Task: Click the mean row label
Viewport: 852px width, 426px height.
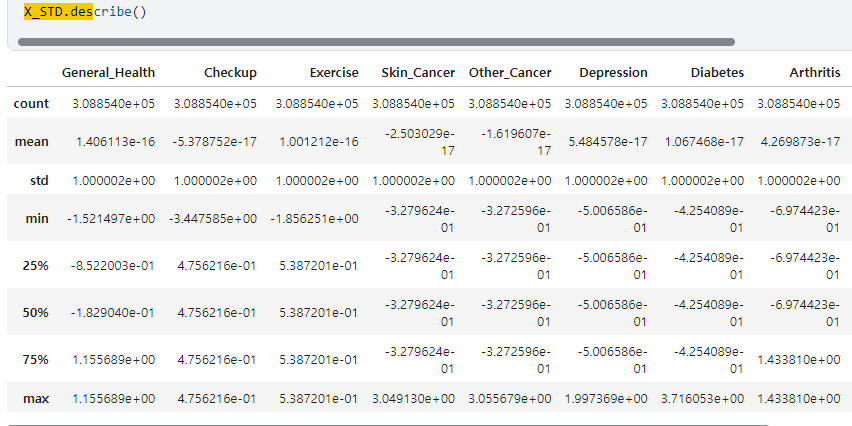Action: 32,142
